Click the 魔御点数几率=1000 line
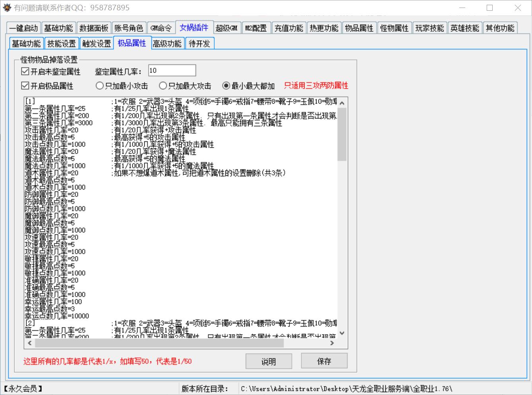 click(55, 230)
